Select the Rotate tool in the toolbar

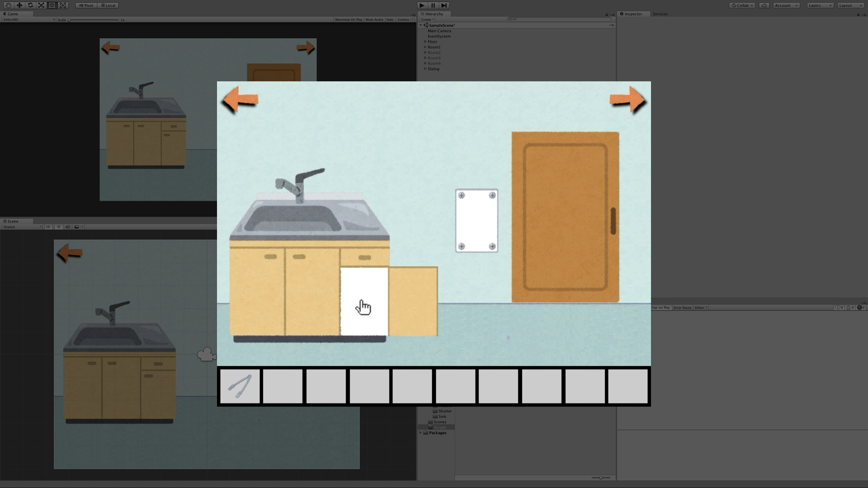30,5
